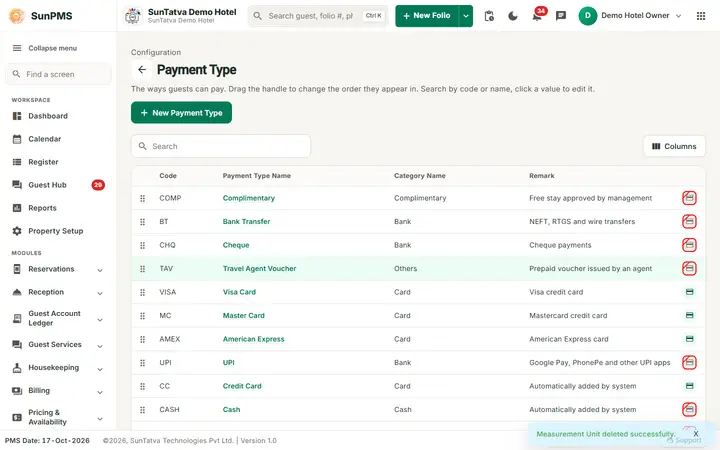Open the Visa Card payment type link
Image resolution: width=720 pixels, height=450 pixels.
[x=239, y=292]
